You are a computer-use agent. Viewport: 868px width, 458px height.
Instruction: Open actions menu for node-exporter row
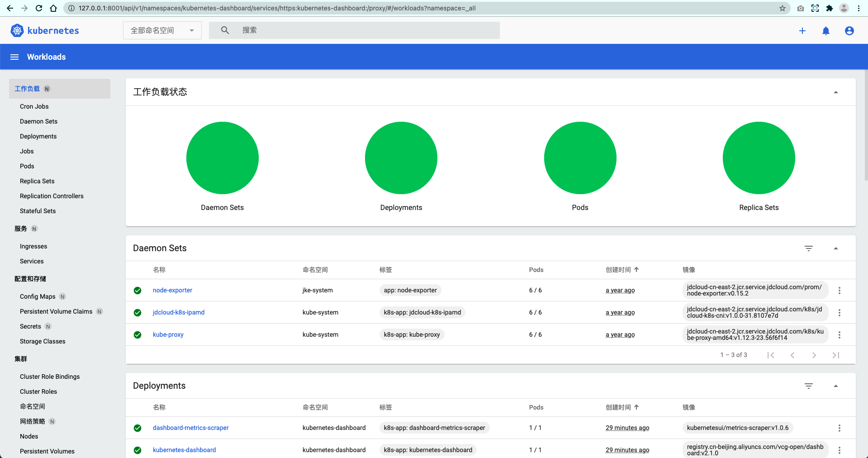840,291
